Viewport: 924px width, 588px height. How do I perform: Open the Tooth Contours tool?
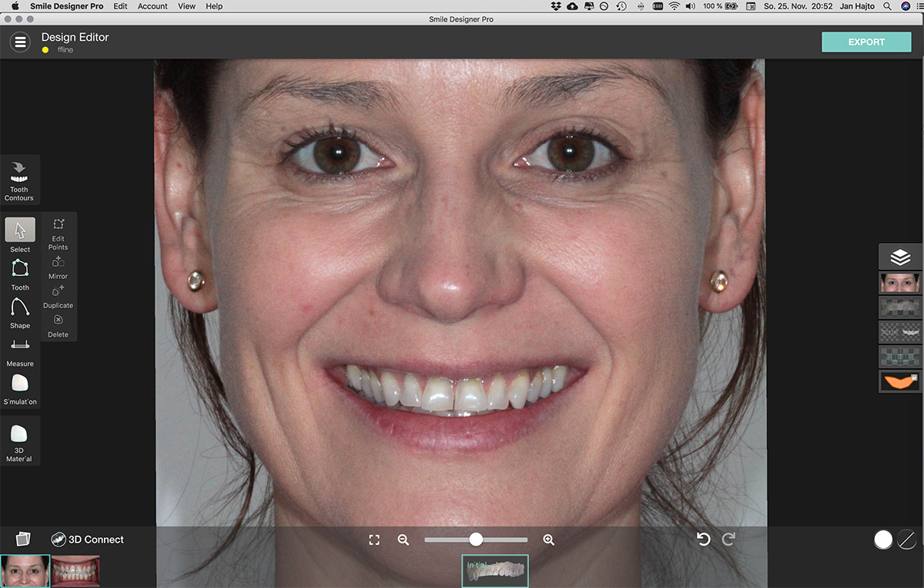[19, 180]
